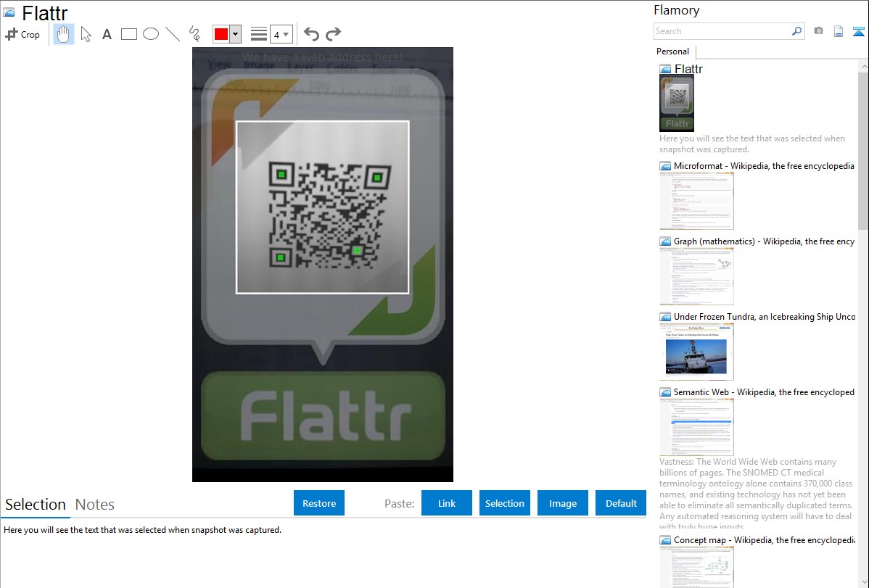Click the sidebar scrollbar thumb
The height and width of the screenshot is (588, 869).
(863, 149)
